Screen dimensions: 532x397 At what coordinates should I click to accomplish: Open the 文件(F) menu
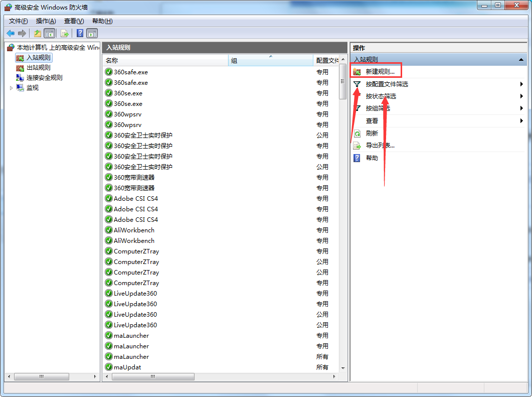point(19,21)
